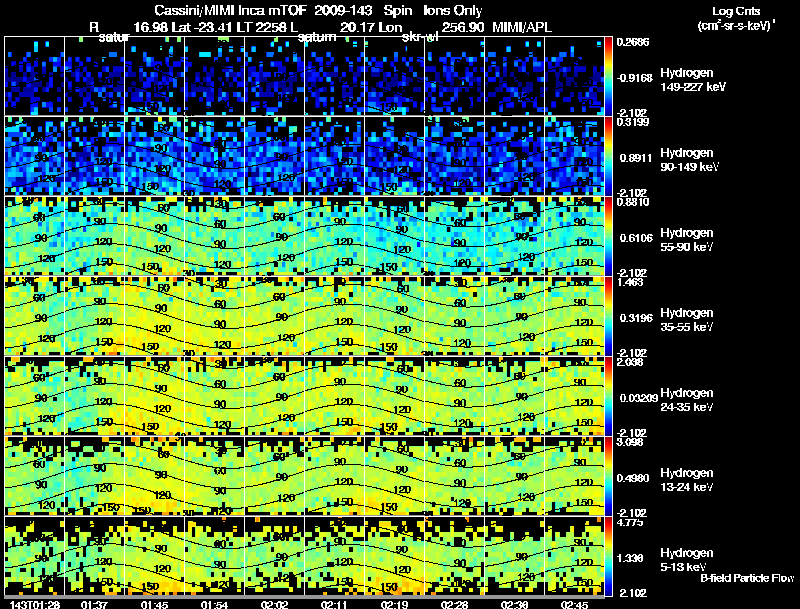Click the 'Spin' word in the title
Image resolution: width=800 pixels, height=609 pixels.
click(397, 11)
